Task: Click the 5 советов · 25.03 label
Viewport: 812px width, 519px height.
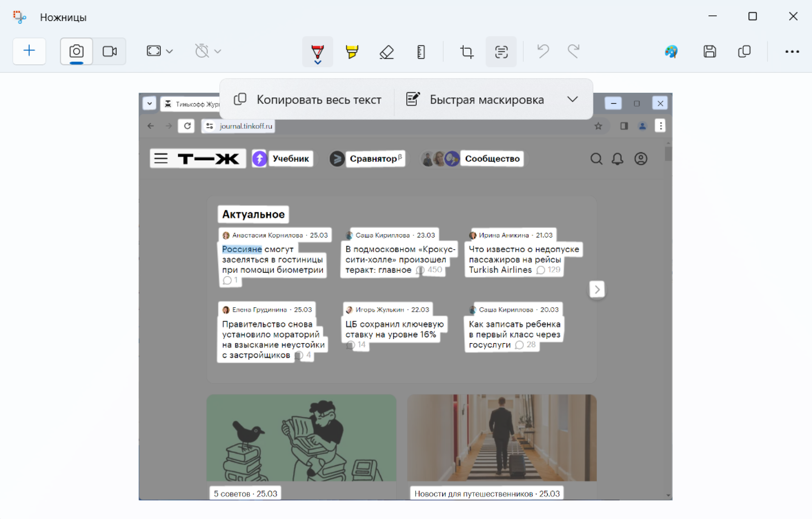Action: pyautogui.click(x=246, y=494)
